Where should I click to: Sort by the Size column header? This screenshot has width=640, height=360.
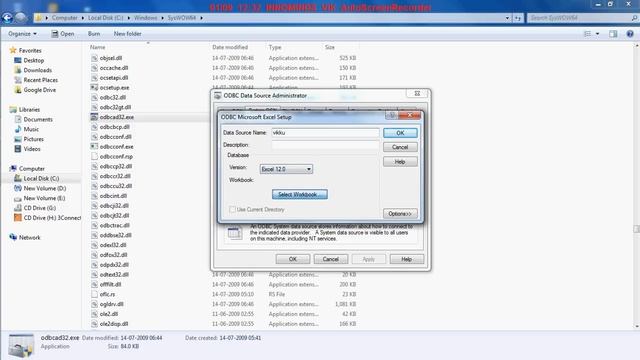tap(330, 47)
